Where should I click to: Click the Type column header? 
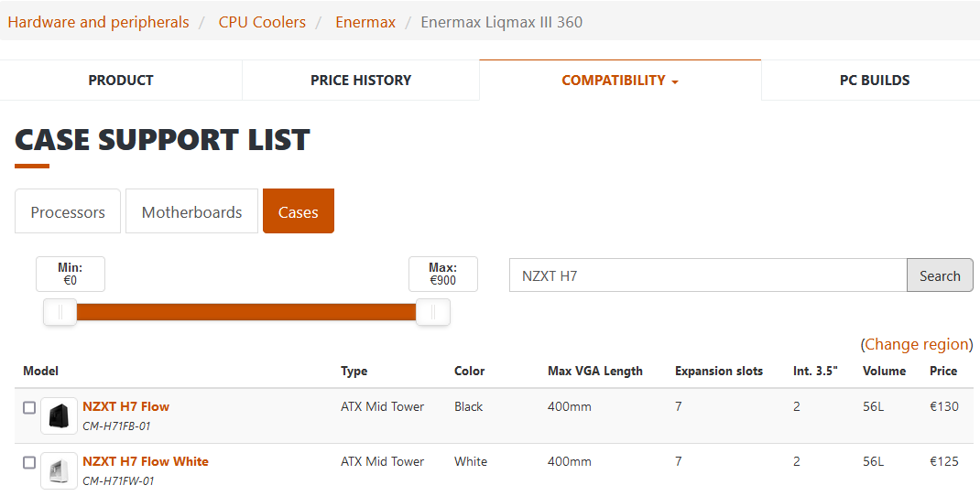tap(354, 371)
